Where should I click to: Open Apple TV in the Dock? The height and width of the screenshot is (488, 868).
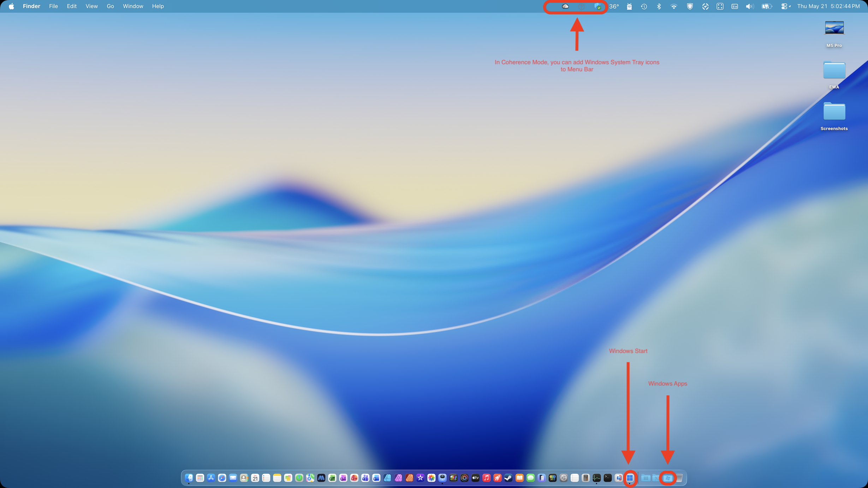click(x=476, y=478)
